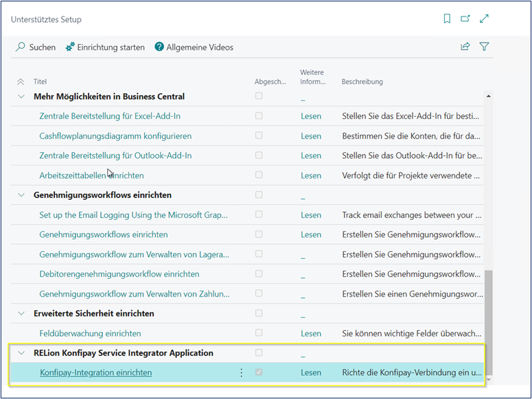Open the Konfipay-Integration einrichten link

tap(96, 373)
